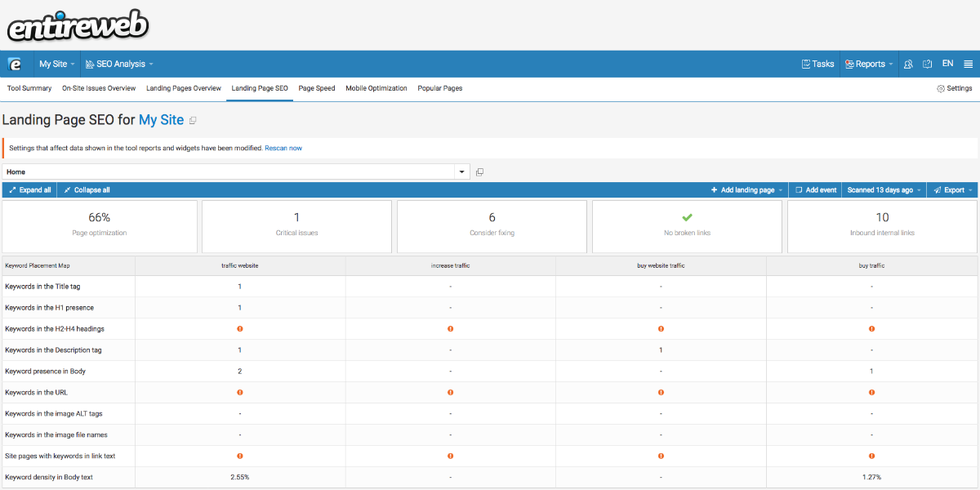The height and width of the screenshot is (490, 980).
Task: Open the help book icon
Action: point(928,64)
